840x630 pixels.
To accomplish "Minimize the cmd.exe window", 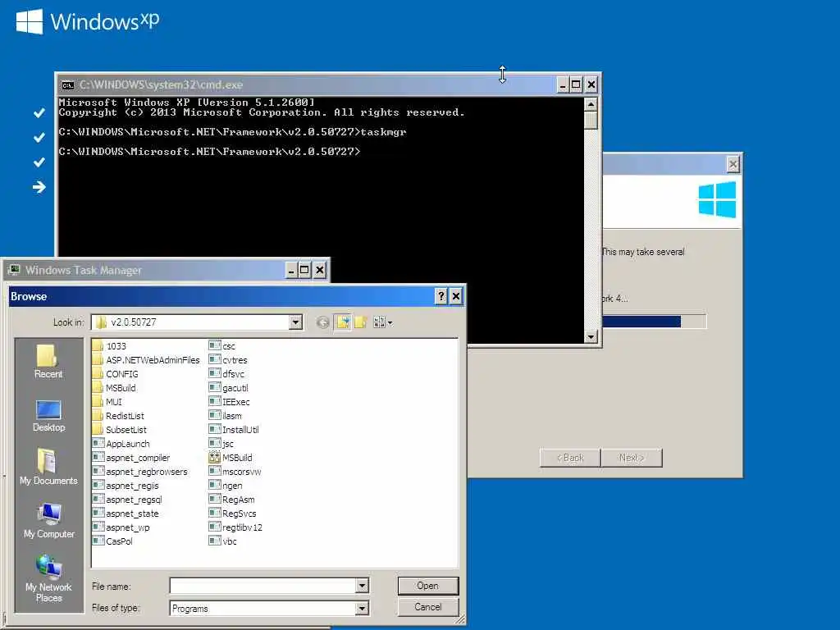I will tap(563, 84).
